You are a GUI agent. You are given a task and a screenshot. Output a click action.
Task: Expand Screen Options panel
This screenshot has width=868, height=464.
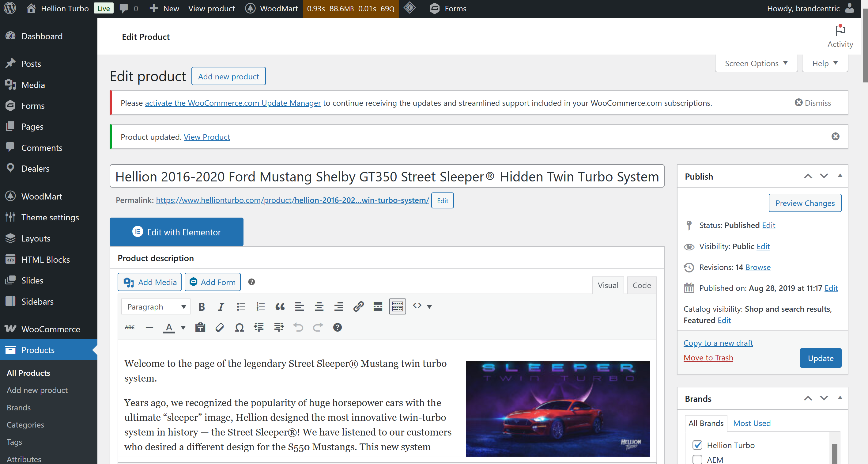756,63
